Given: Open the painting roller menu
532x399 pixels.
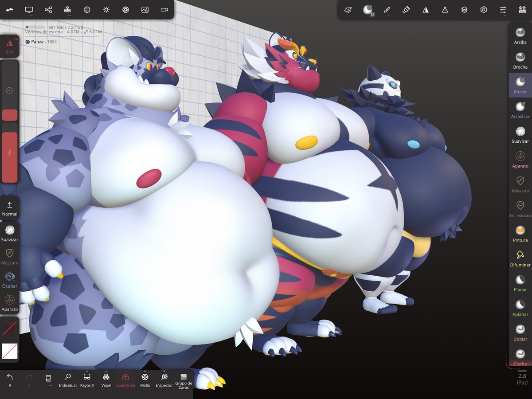Looking at the screenshot, I should pos(406,9).
